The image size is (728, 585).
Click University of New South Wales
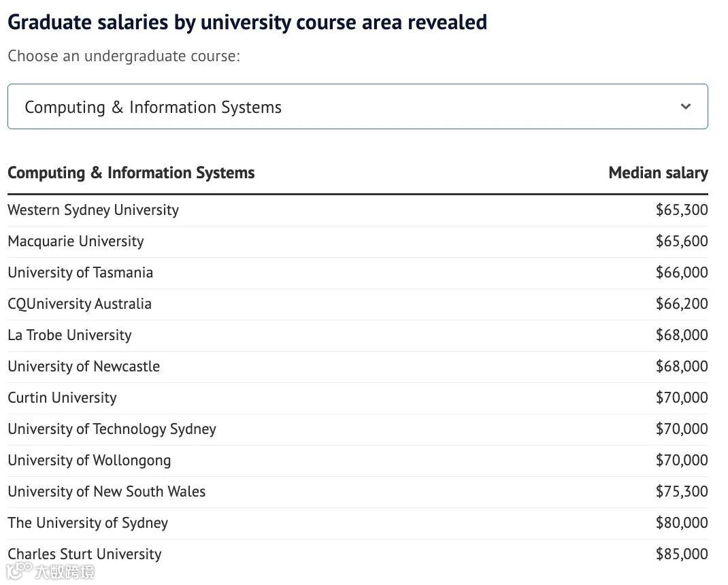[106, 491]
